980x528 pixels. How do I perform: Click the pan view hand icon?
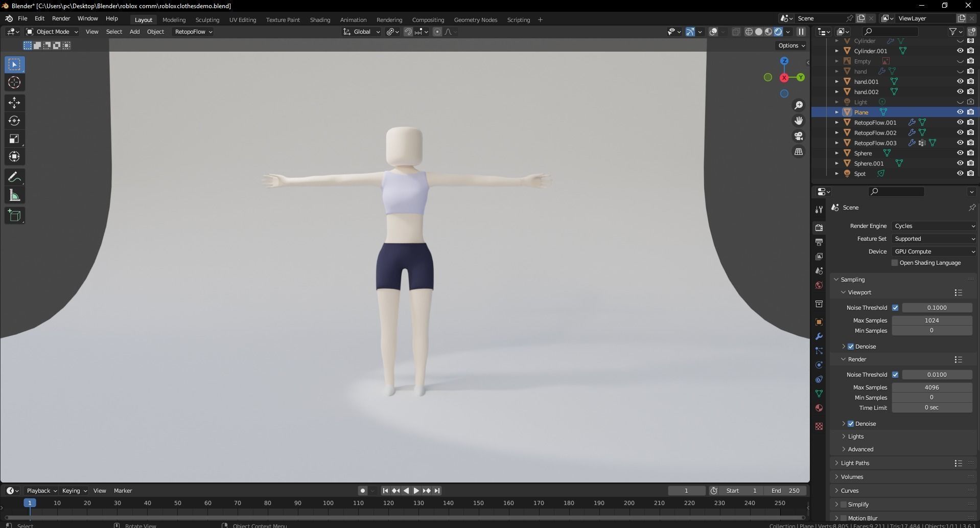[x=798, y=121]
